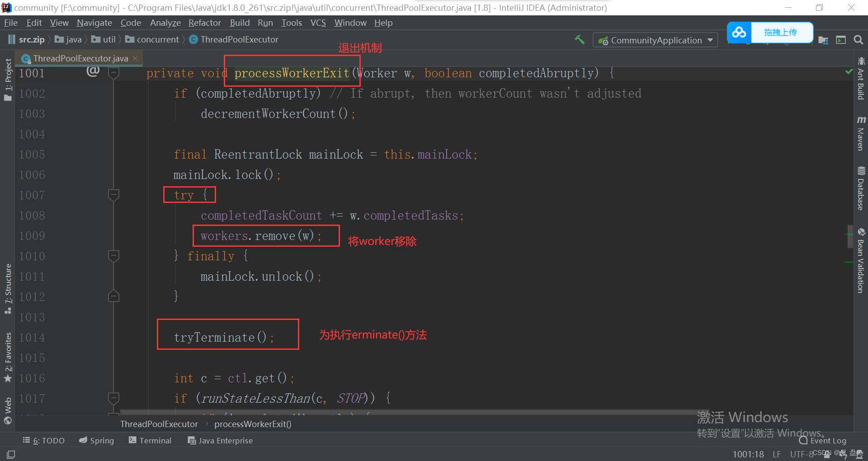Open the Spring tool window
This screenshot has height=461, width=868.
96,440
